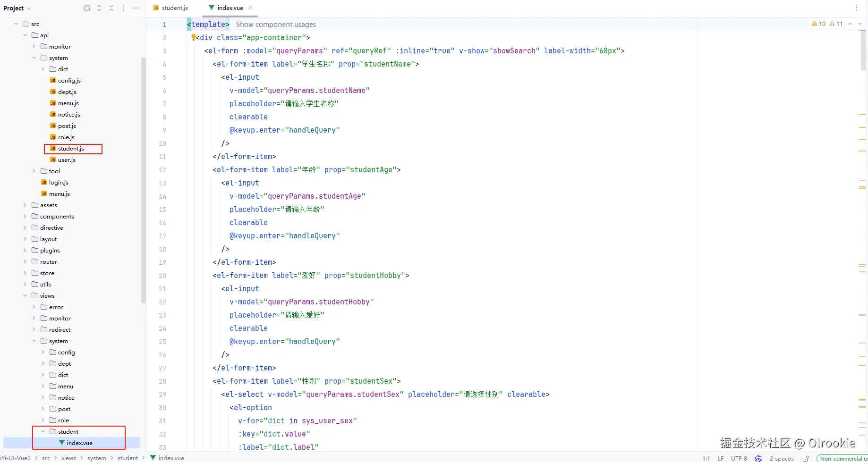Select the layout folder
Image resolution: width=868 pixels, height=462 pixels.
point(44,239)
